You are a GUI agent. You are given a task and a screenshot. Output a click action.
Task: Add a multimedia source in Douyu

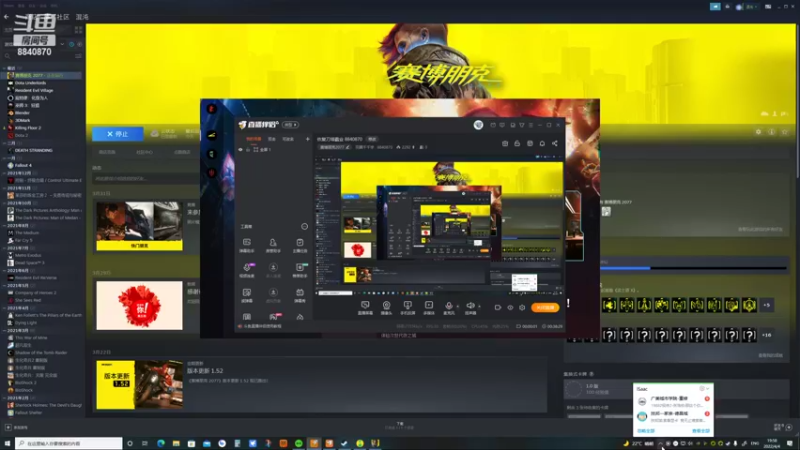[429, 307]
